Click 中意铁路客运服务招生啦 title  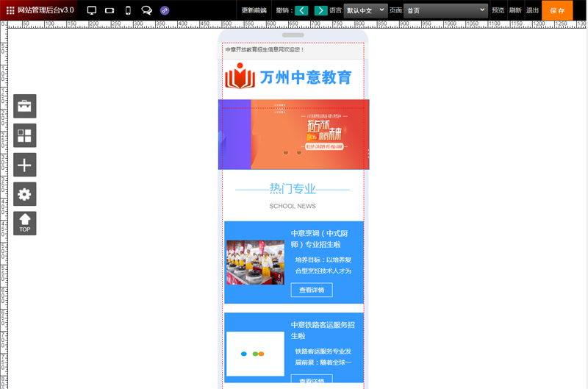pos(323,330)
